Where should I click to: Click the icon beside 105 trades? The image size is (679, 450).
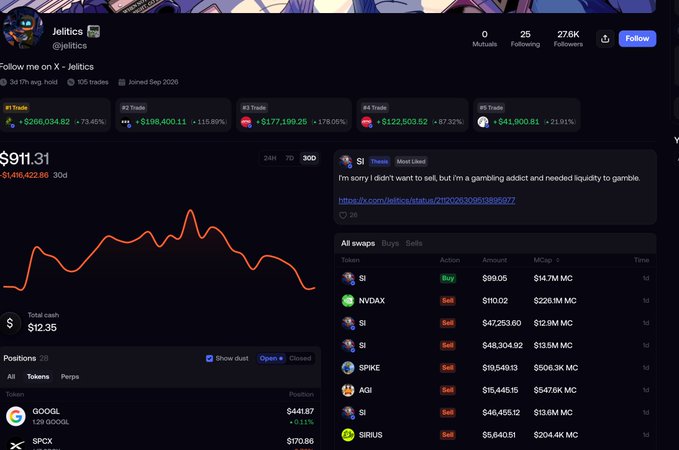[x=71, y=82]
